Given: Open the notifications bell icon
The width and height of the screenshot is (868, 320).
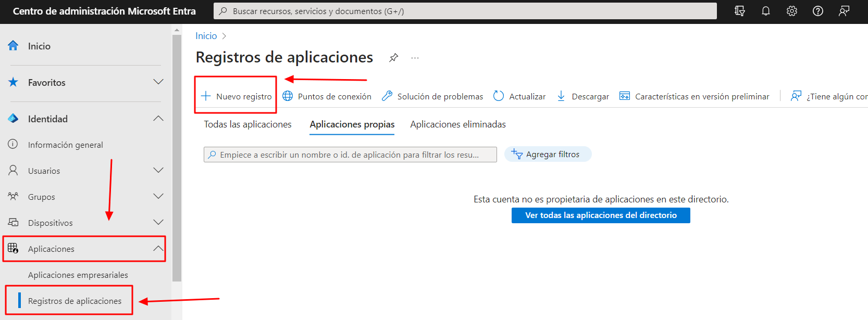Looking at the screenshot, I should [765, 11].
